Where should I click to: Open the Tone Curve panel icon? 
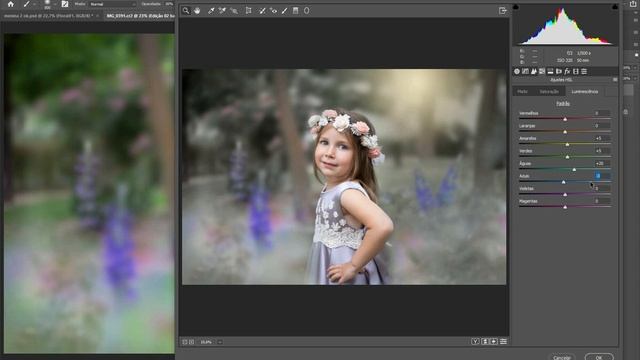[525, 71]
